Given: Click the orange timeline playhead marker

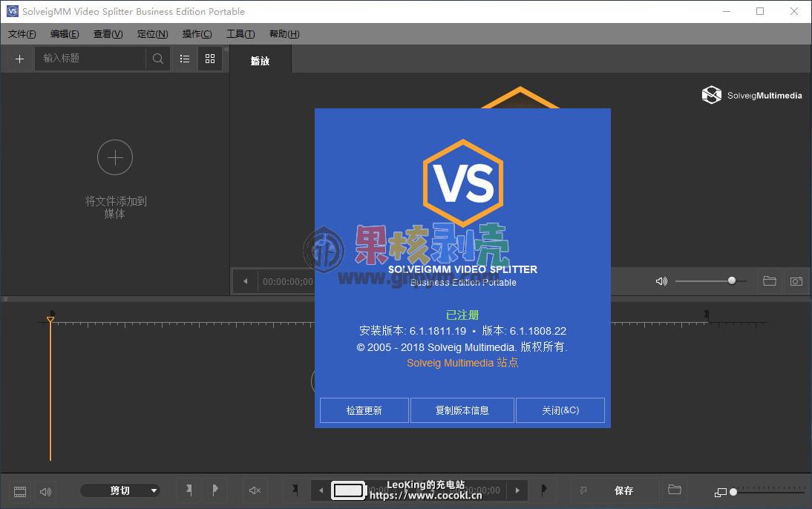Looking at the screenshot, I should tap(50, 320).
